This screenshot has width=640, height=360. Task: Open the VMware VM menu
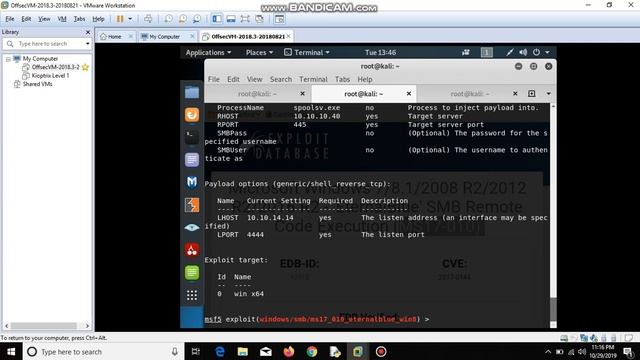click(x=62, y=19)
